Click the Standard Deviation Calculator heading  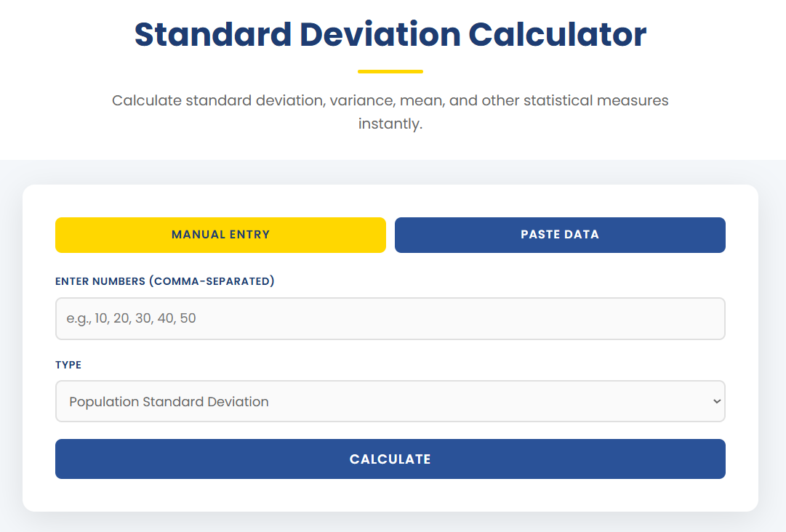(390, 34)
